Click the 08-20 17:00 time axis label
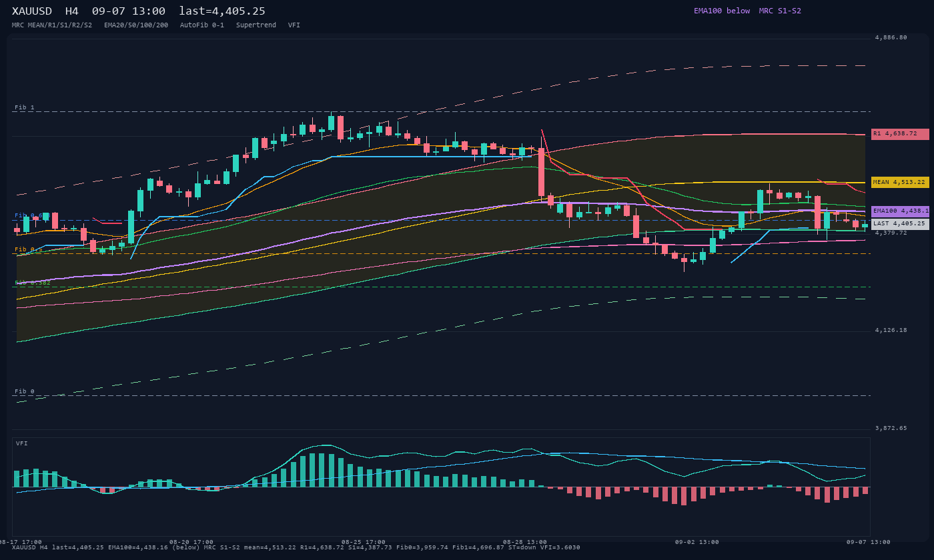934x560 pixels. [191, 542]
